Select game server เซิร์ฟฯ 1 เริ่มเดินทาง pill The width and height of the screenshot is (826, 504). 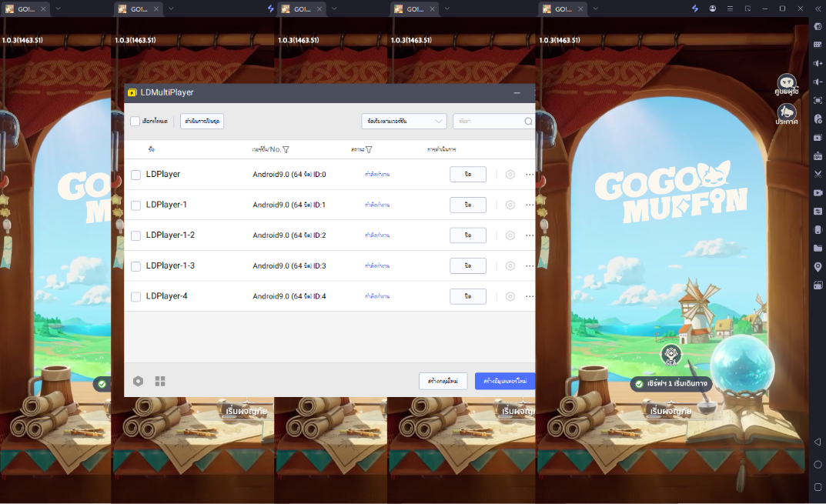point(671,384)
